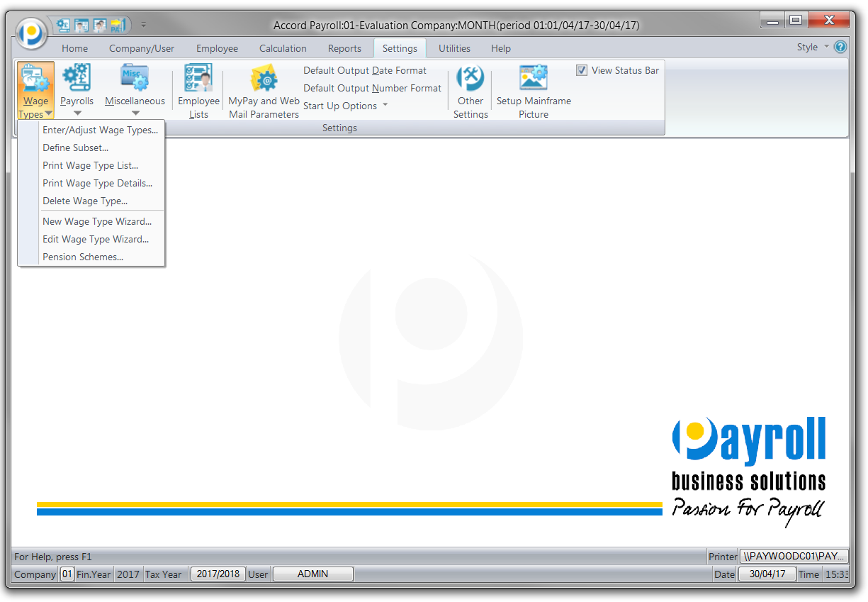The width and height of the screenshot is (868, 602).
Task: Open the Customize Quick Access Toolbar arrow
Action: tap(144, 25)
